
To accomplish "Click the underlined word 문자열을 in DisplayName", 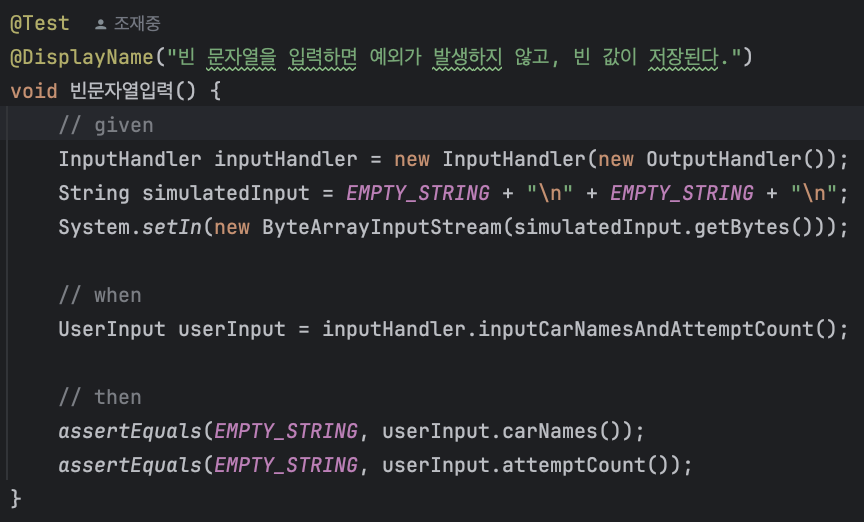I will click(241, 57).
